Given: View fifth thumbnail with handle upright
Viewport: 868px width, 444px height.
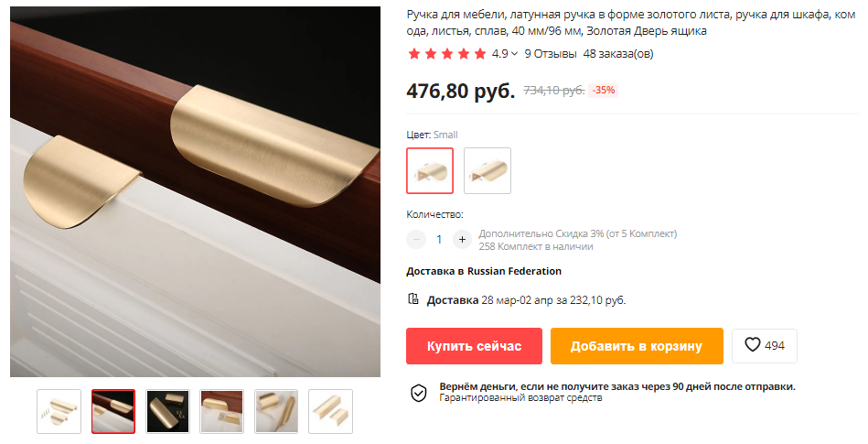Looking at the screenshot, I should point(276,411).
